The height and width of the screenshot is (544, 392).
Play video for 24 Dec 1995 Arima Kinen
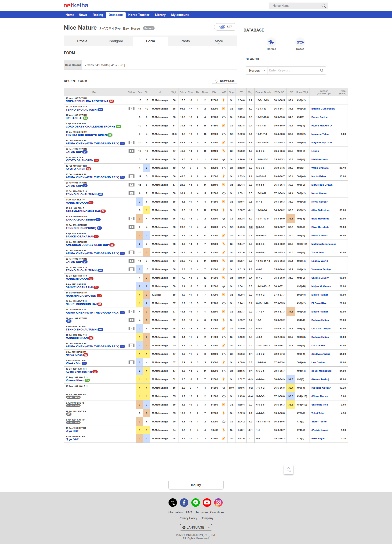coord(132,143)
